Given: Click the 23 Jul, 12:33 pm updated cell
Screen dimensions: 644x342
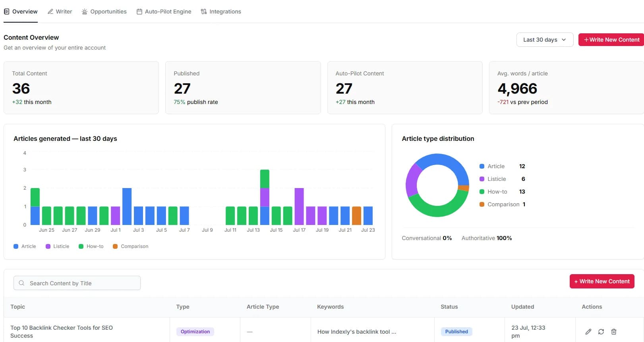Looking at the screenshot, I should (x=528, y=332).
